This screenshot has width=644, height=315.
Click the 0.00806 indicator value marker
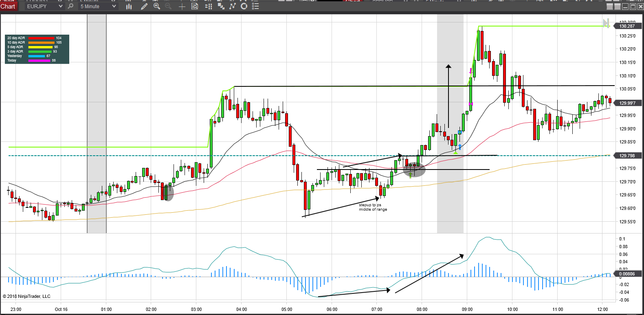(627, 274)
